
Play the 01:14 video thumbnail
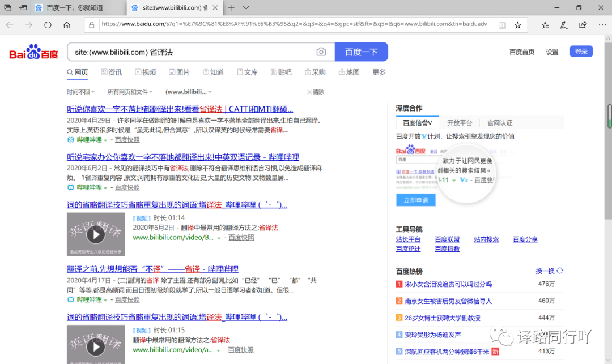point(96,234)
